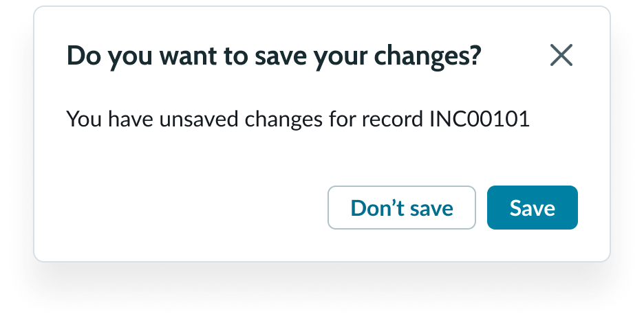
Task: Hit the cross icon in dialog header
Action: (561, 56)
